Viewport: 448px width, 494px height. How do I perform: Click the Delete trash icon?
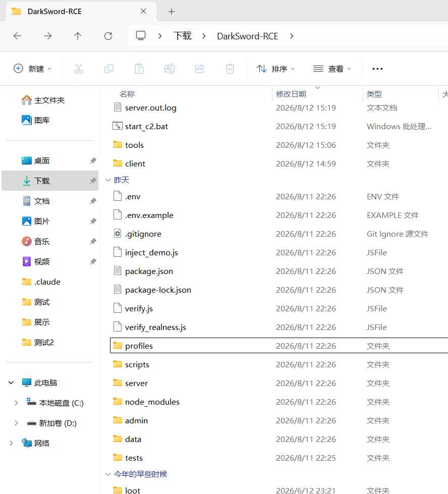click(x=230, y=69)
